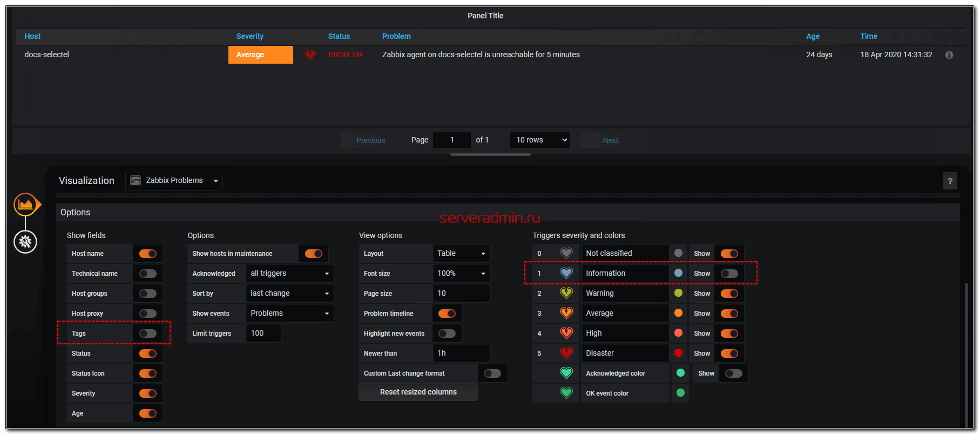Toggle the Status field switch

tap(148, 354)
